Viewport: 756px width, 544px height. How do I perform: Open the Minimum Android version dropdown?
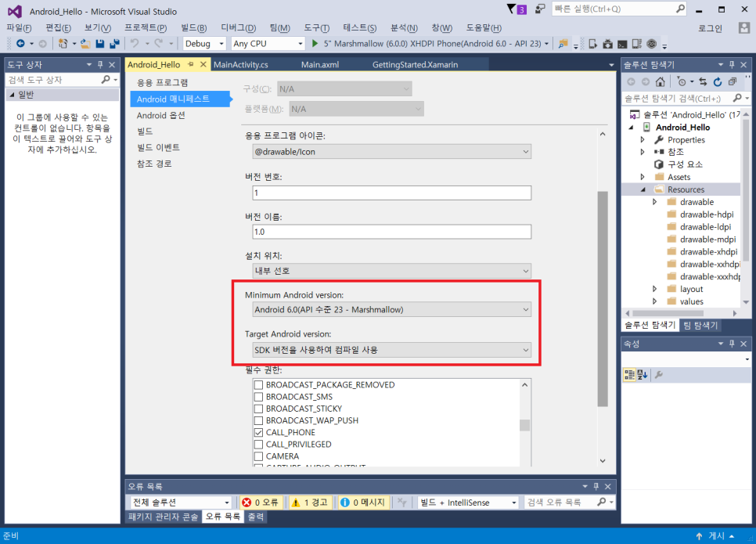[391, 310]
